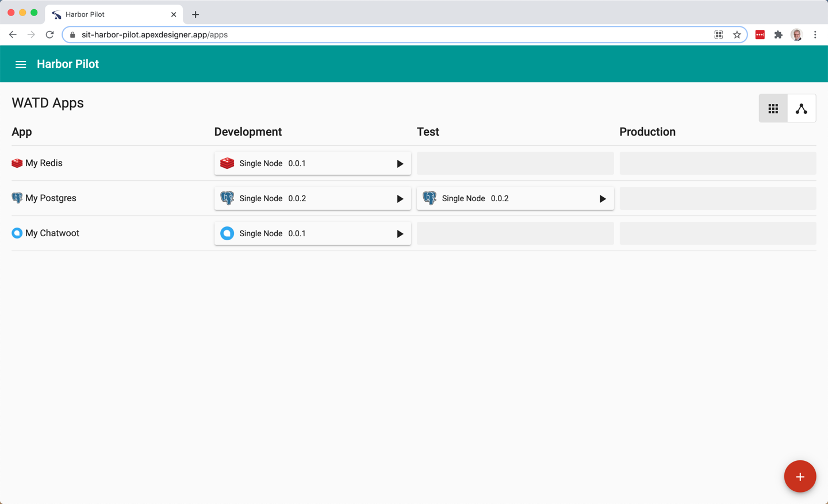Open the hamburger navigation menu

click(21, 64)
